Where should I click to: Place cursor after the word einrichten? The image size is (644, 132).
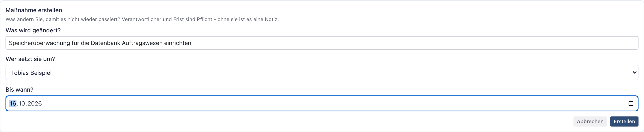[192, 43]
